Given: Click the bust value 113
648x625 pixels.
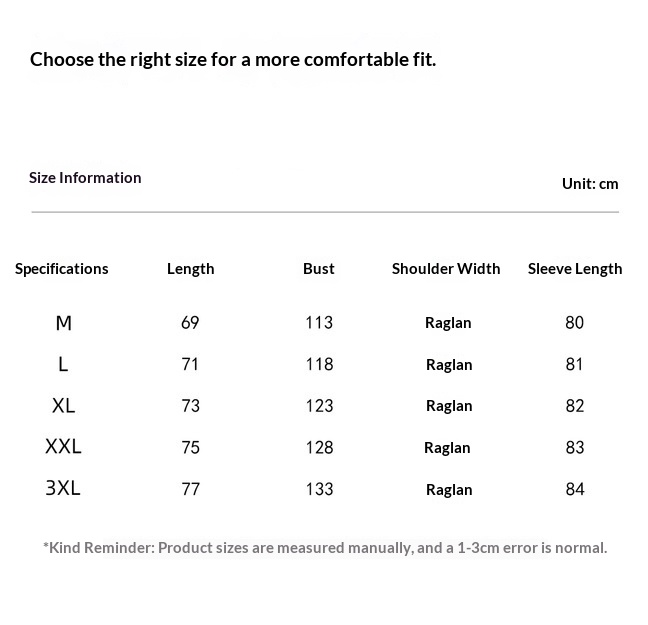Looking at the screenshot, I should tap(319, 323).
